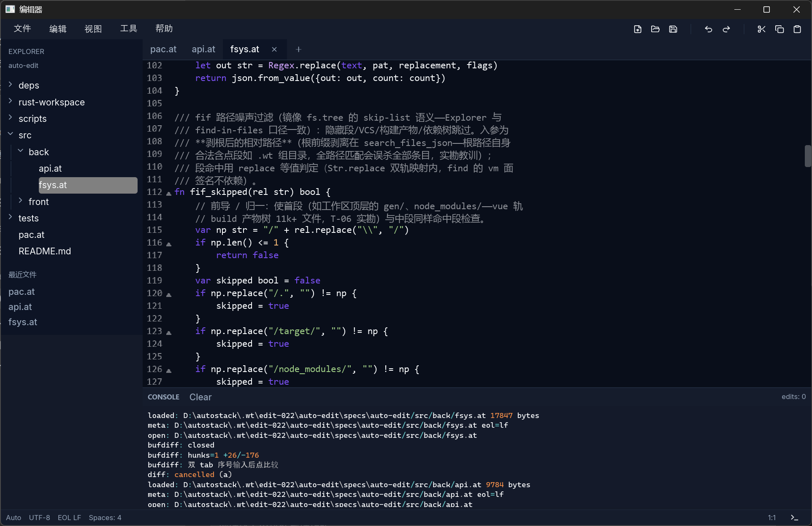
Task: Collapse the src folder
Action: (x=11, y=134)
